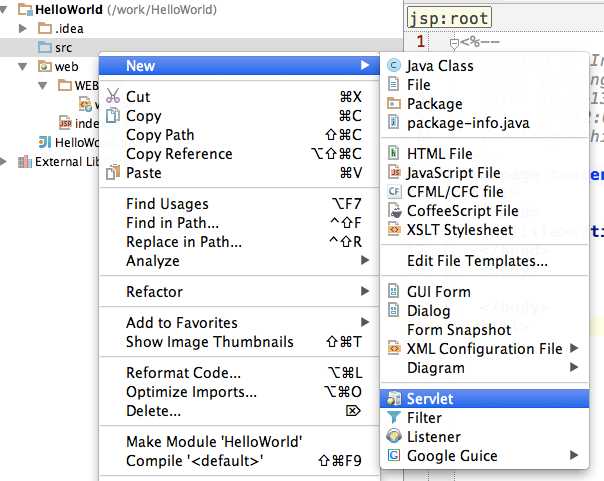Click the Google Guice icon

[393, 456]
